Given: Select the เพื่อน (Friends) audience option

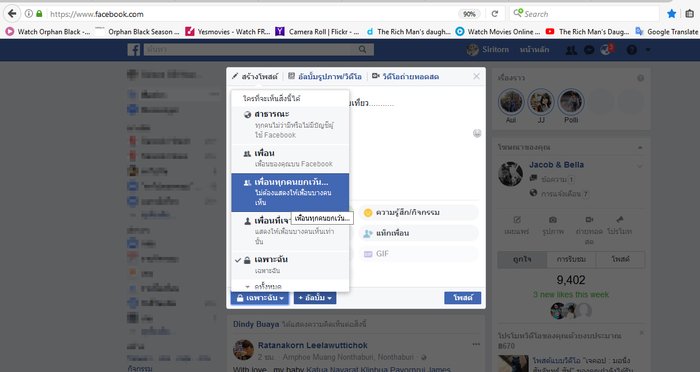Looking at the screenshot, I should tap(290, 159).
